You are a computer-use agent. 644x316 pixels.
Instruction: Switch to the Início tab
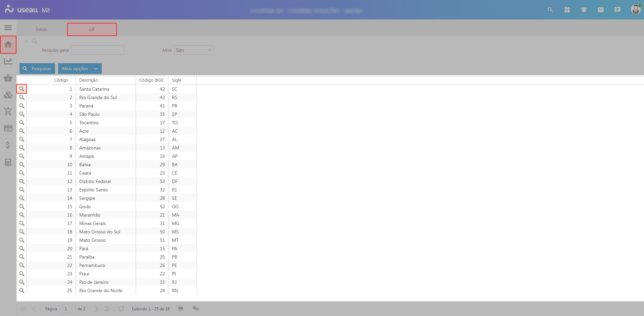[42, 29]
